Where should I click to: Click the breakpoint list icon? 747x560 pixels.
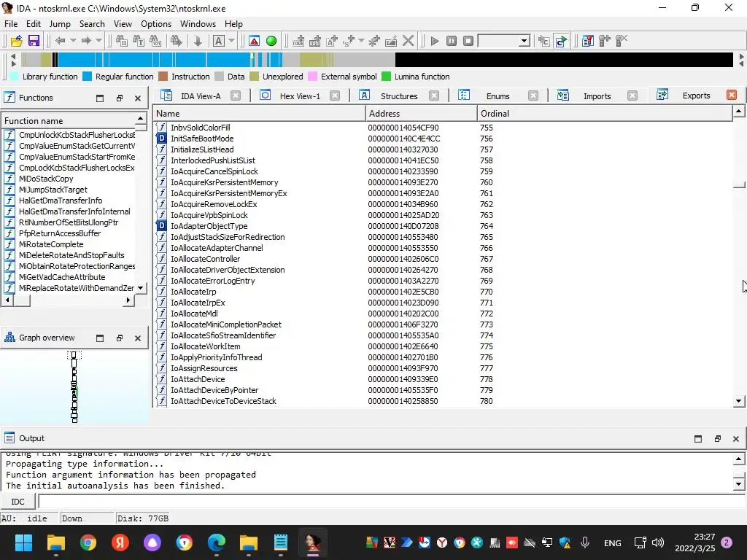(x=588, y=41)
